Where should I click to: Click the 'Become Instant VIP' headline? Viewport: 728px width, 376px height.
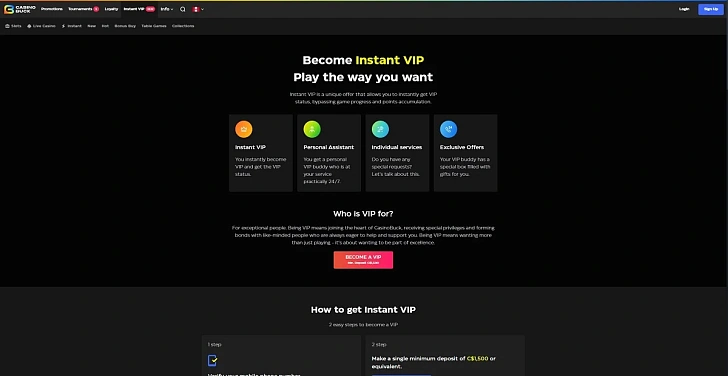tap(363, 60)
